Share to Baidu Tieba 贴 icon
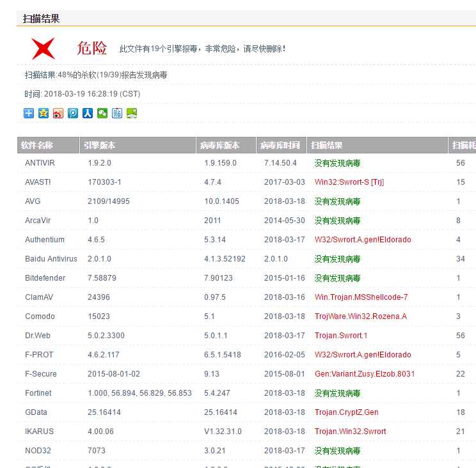 (x=117, y=113)
